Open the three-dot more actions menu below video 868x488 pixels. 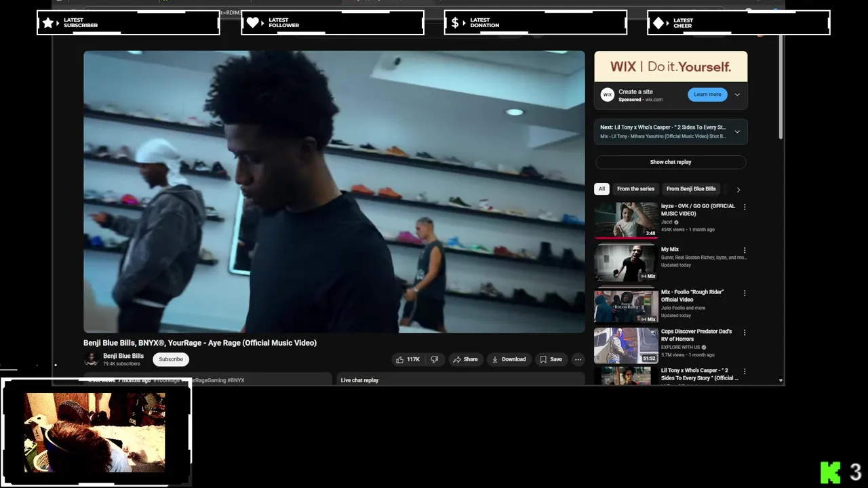coord(578,359)
